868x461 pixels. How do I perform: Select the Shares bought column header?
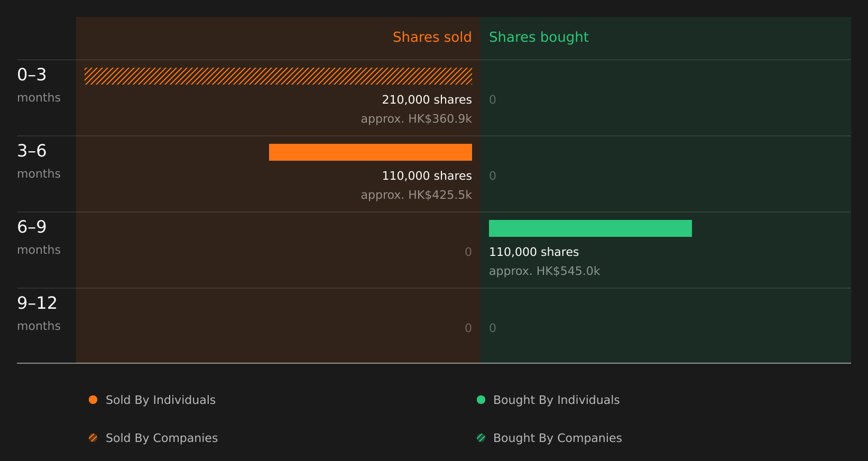point(539,37)
